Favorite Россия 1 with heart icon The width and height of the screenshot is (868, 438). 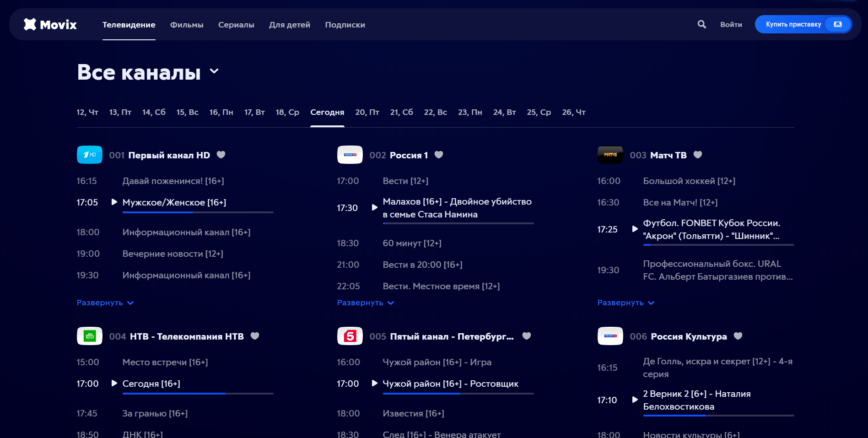(439, 155)
